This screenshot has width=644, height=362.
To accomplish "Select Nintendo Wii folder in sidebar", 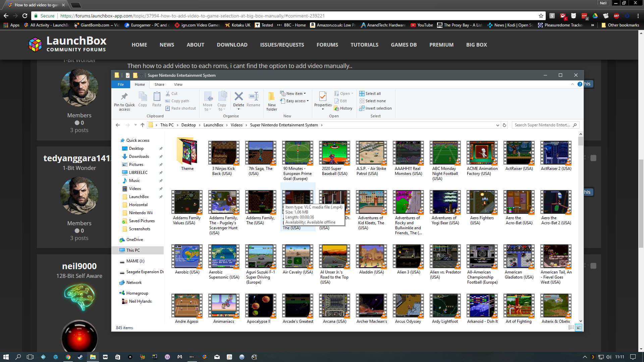I will pos(141,213).
